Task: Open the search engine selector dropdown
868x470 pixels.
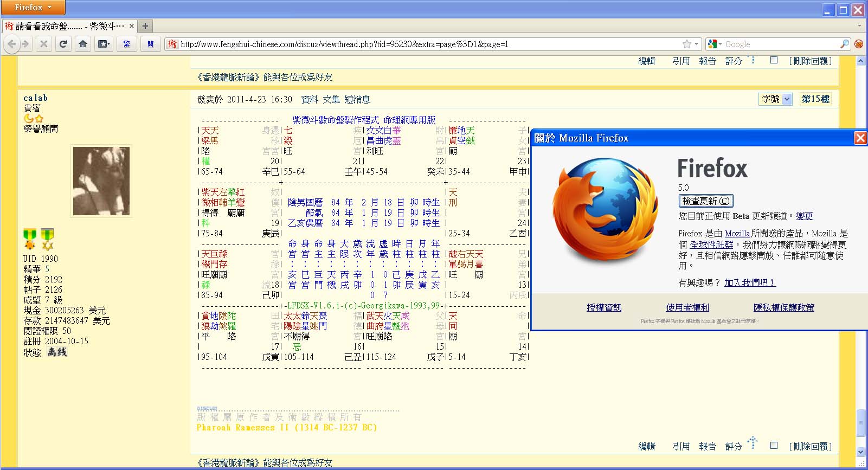Action: (715, 44)
